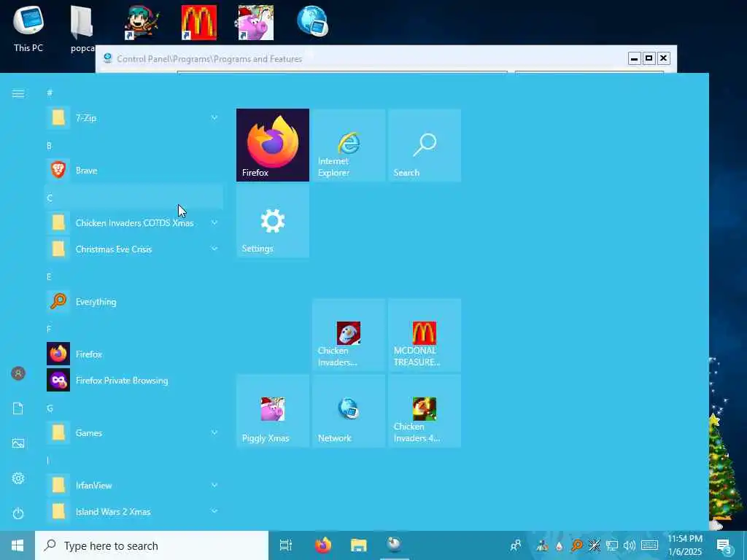Expand the Games folder
Screen dimensions: 747x560
point(134,432)
